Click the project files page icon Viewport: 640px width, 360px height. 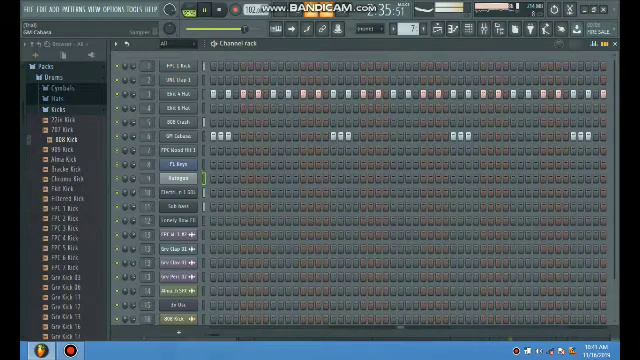click(515, 29)
